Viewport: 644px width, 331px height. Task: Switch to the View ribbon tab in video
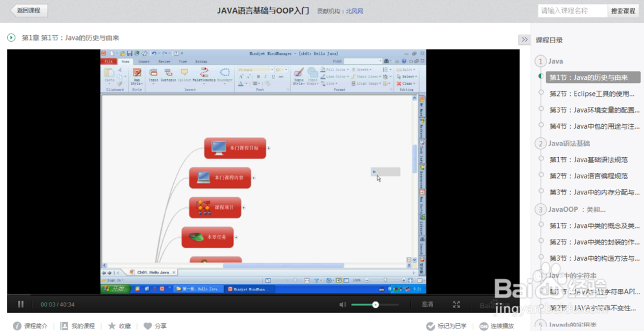tap(183, 61)
